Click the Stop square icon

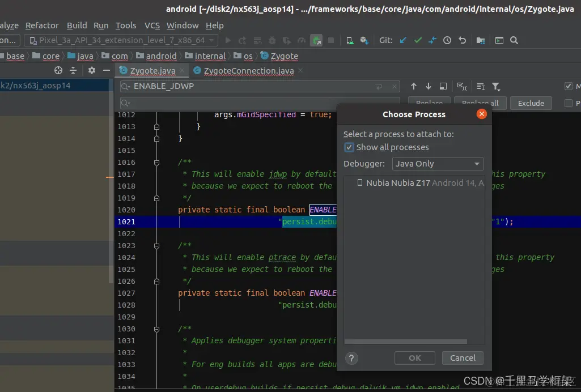pos(331,40)
